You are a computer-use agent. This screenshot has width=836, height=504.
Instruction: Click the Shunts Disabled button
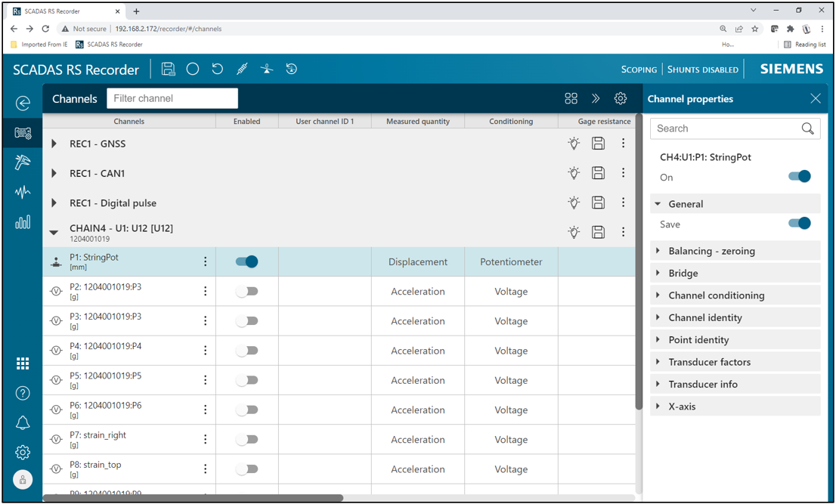pyautogui.click(x=702, y=70)
